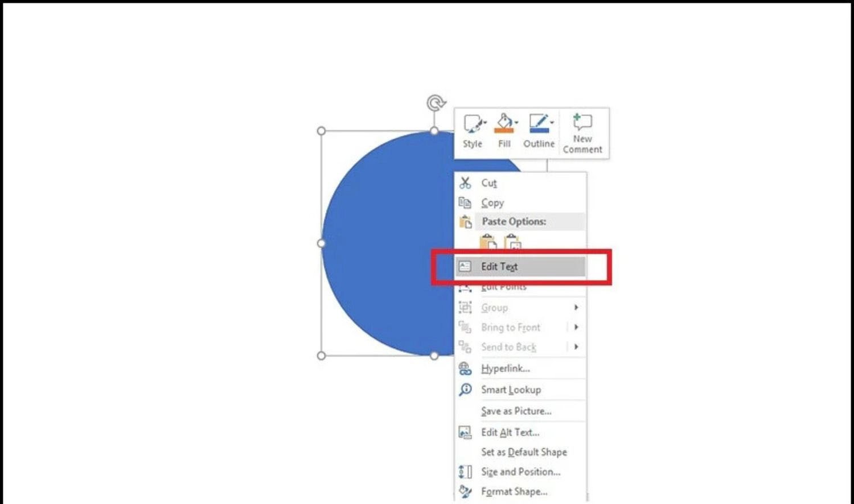The width and height of the screenshot is (854, 504).
Task: Click the Outline pen icon
Action: [x=538, y=123]
